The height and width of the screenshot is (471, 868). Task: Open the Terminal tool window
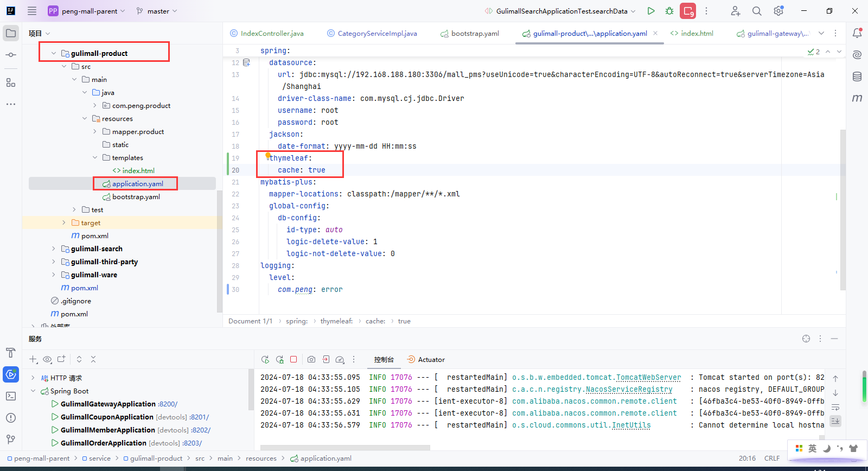tap(11, 396)
